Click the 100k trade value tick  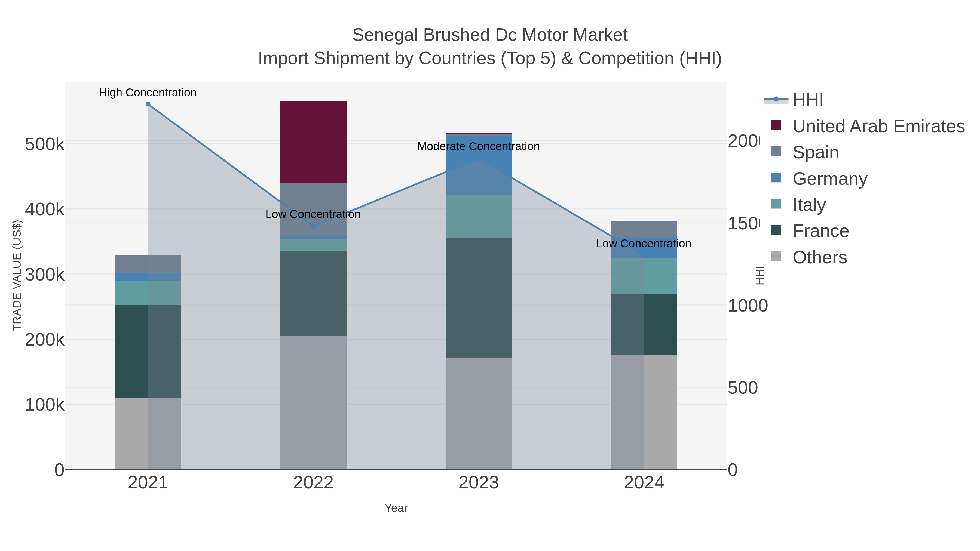point(45,405)
